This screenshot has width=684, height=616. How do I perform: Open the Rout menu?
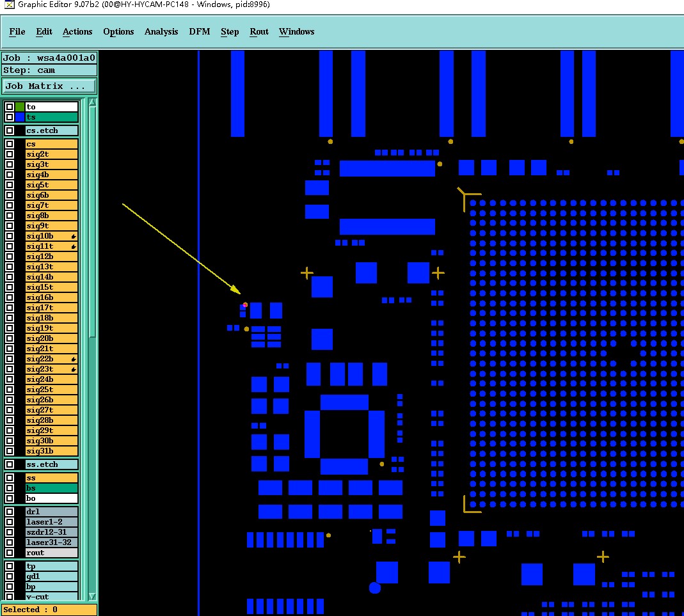258,32
